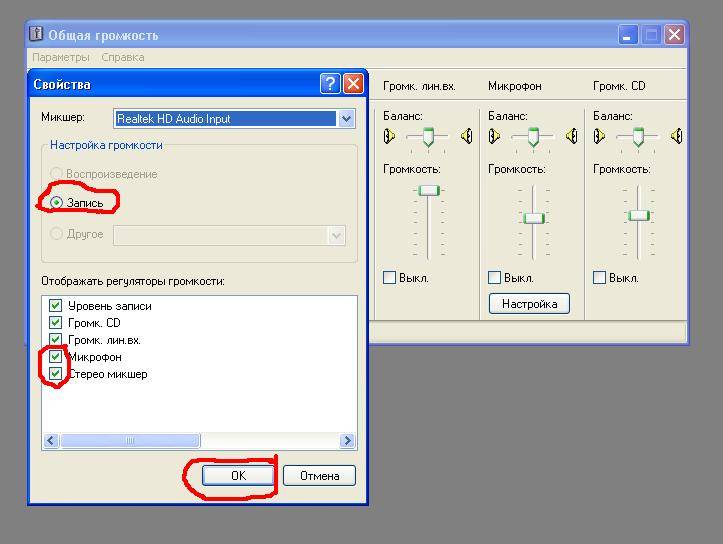Click left speaker icon under Громк. лин.вх. balance
This screenshot has height=544, width=723.
click(389, 136)
